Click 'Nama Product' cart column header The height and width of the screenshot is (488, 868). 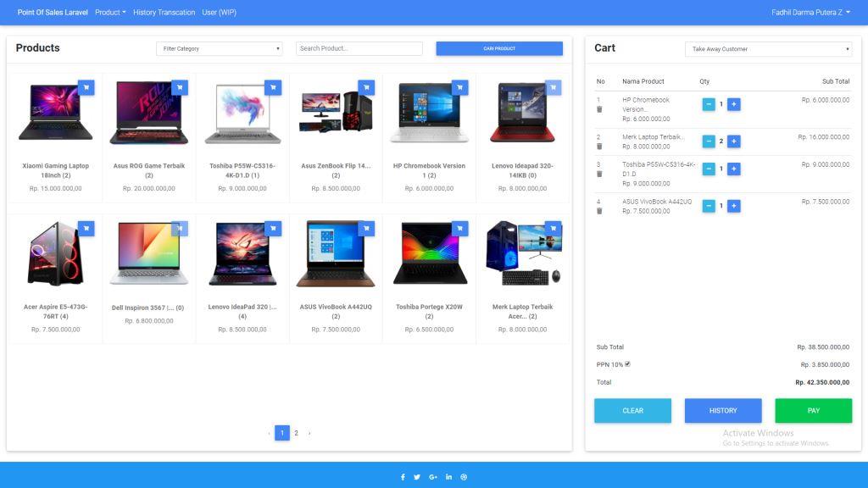pyautogui.click(x=643, y=81)
